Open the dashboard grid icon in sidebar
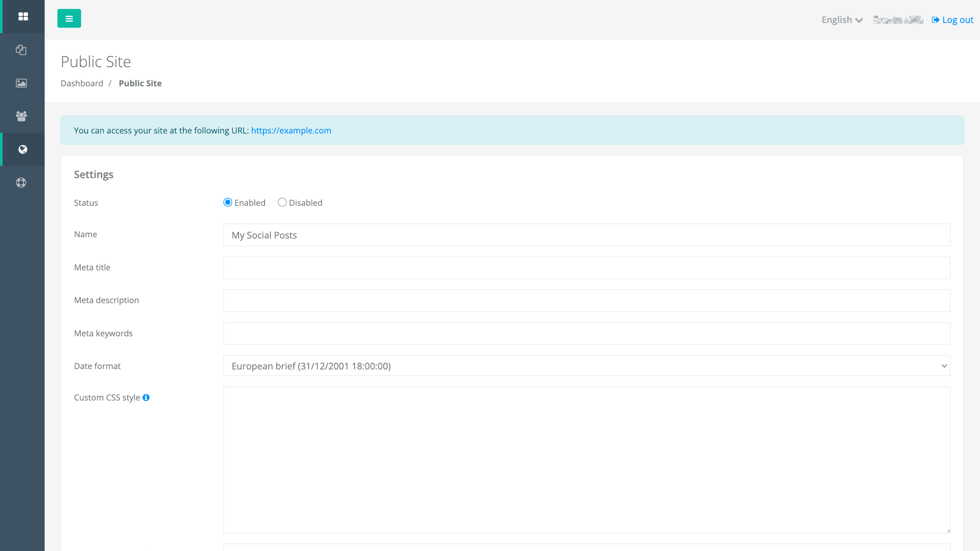Screen dimensions: 980x551 (x=23, y=17)
